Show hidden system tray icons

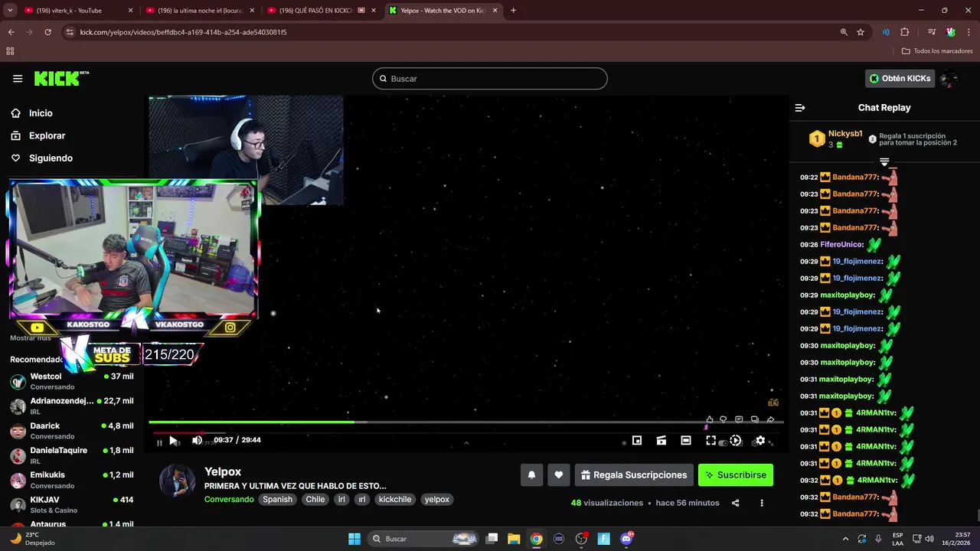846,539
